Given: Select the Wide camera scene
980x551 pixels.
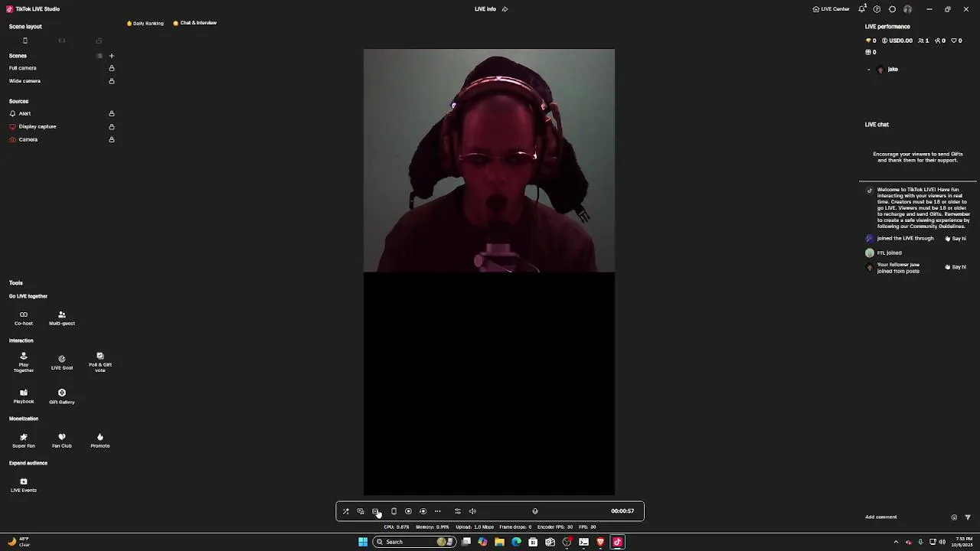Looking at the screenshot, I should click(24, 81).
